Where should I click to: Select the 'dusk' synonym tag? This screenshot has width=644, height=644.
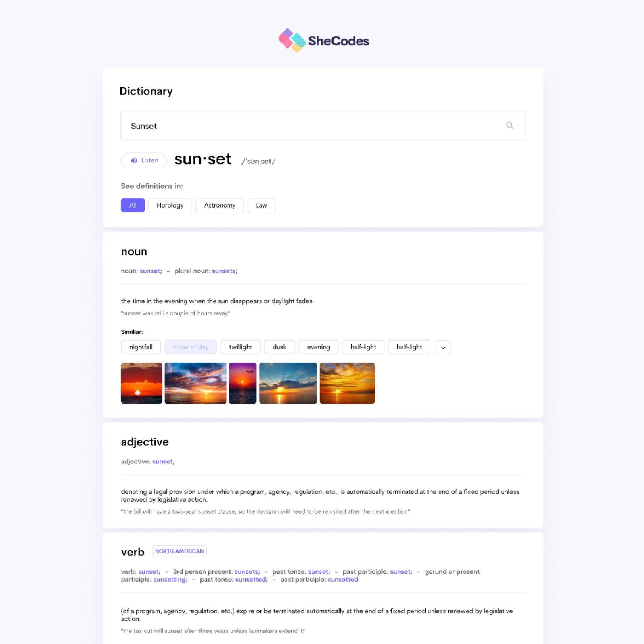point(279,347)
